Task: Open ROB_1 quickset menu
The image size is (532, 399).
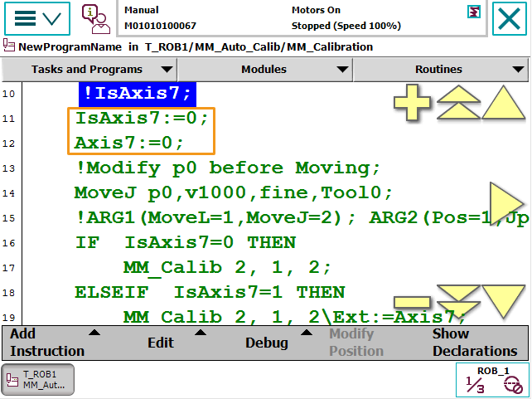Action: (493, 380)
